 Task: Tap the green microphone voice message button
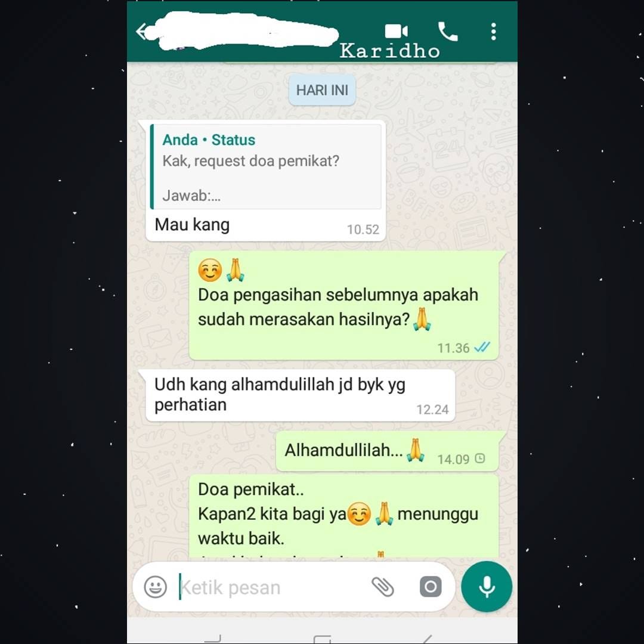(x=487, y=587)
